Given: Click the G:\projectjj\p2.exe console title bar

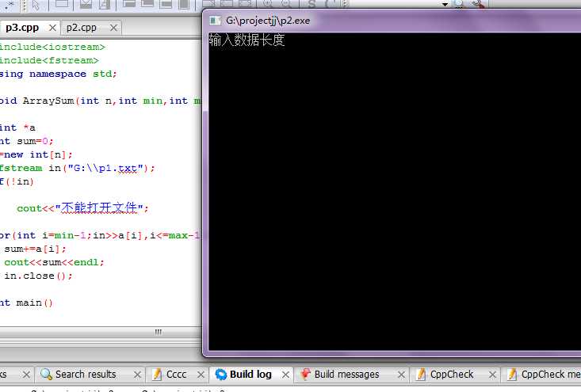Looking at the screenshot, I should (x=393, y=21).
